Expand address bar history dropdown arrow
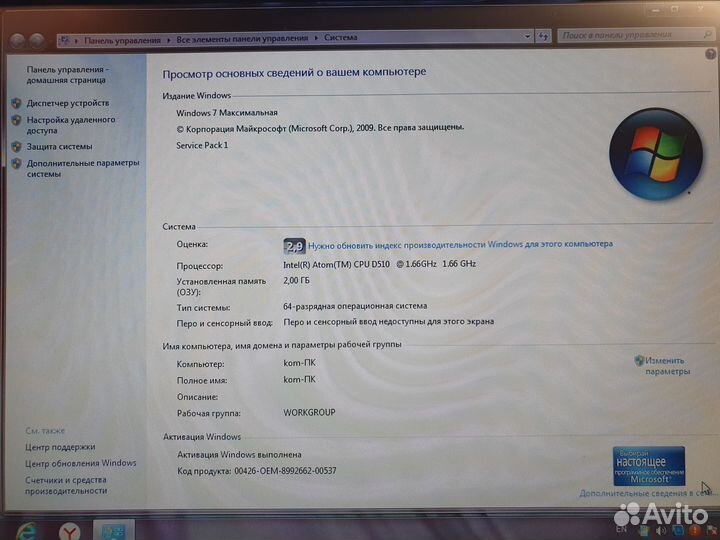720x540 pixels. coord(527,36)
